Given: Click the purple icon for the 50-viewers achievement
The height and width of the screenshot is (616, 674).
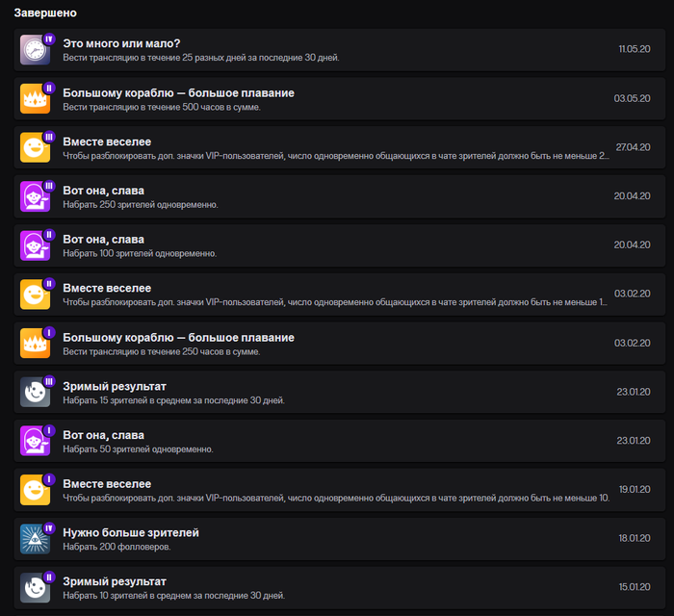Looking at the screenshot, I should click(x=36, y=441).
